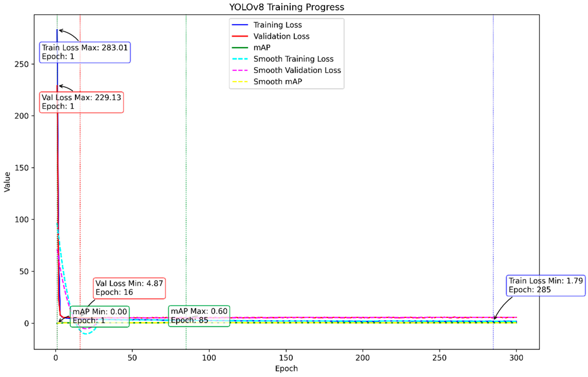Viewport: 588px width, 377px height.
Task: Select the Training Loss legend label
Action: (x=277, y=25)
